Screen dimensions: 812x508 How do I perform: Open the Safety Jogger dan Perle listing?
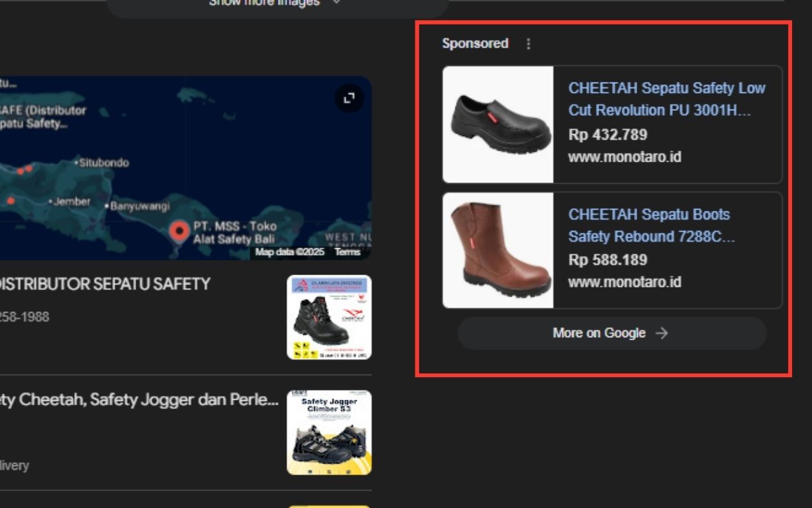[x=139, y=400]
